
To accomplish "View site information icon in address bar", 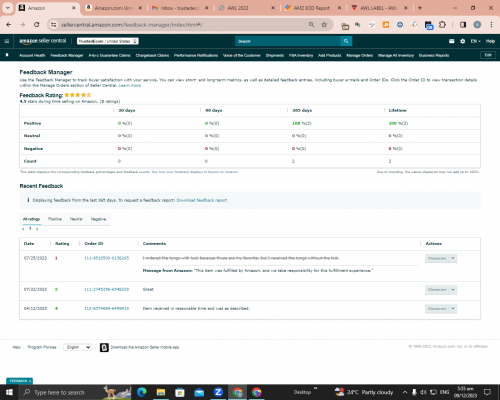I will coord(53,25).
